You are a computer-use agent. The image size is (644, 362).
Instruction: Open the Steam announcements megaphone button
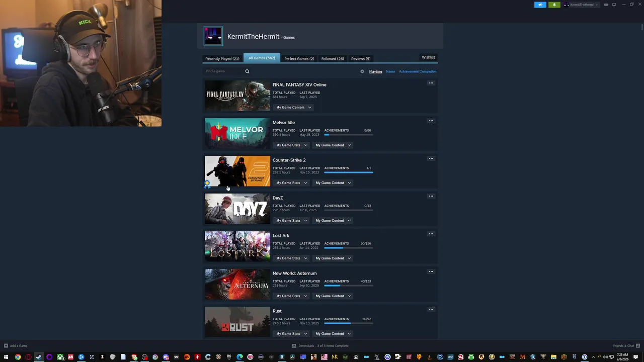pyautogui.click(x=540, y=5)
